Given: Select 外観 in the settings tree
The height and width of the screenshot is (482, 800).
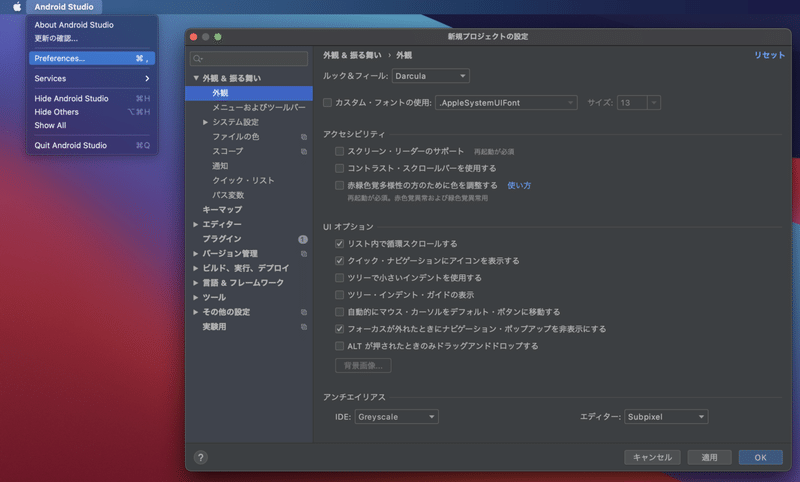Looking at the screenshot, I should [x=249, y=93].
